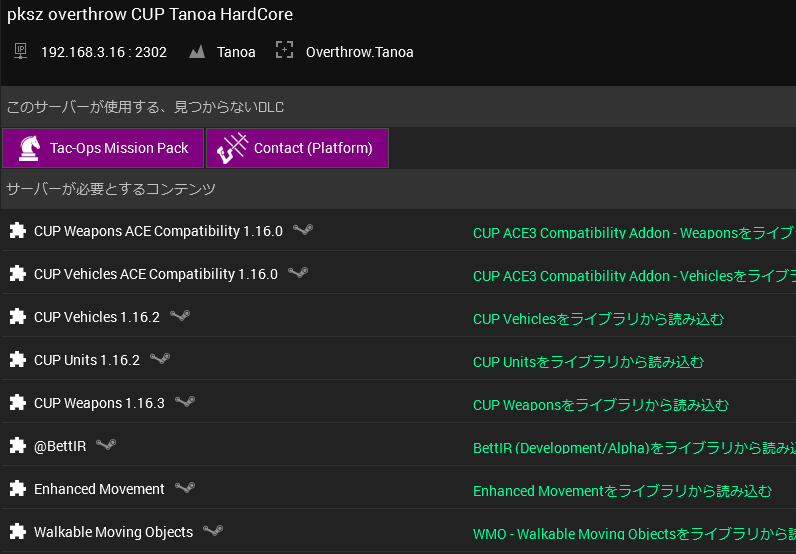
Task: Select the CUP Vehicles ACE Compatibility 1.16.0 name
Action: click(156, 274)
